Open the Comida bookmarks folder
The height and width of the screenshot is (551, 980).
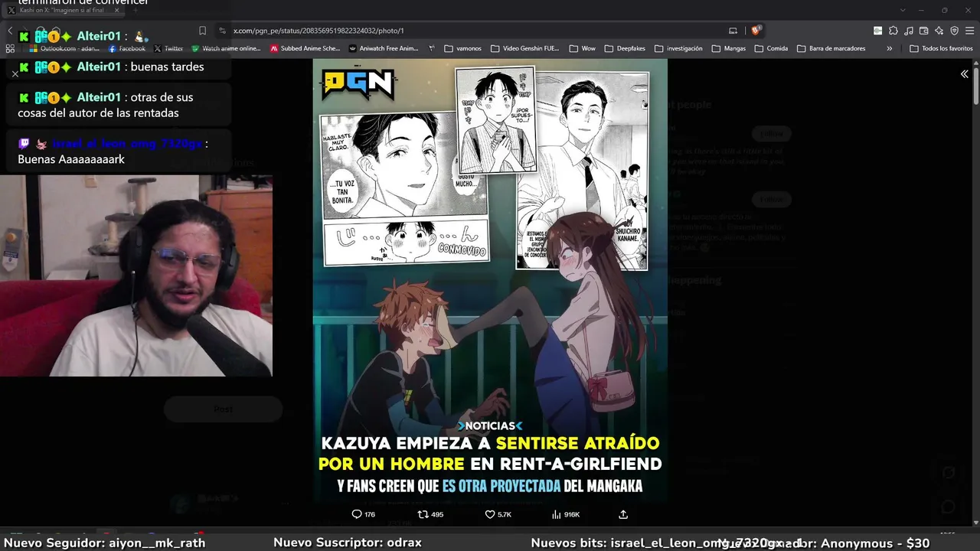[x=771, y=48]
